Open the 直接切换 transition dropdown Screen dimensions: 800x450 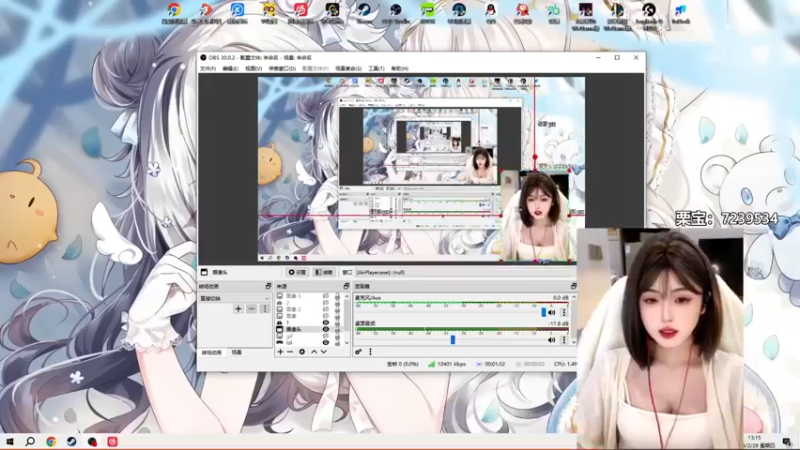pos(234,298)
